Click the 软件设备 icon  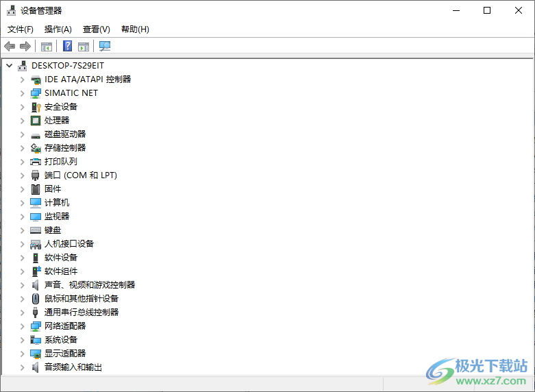pos(36,258)
